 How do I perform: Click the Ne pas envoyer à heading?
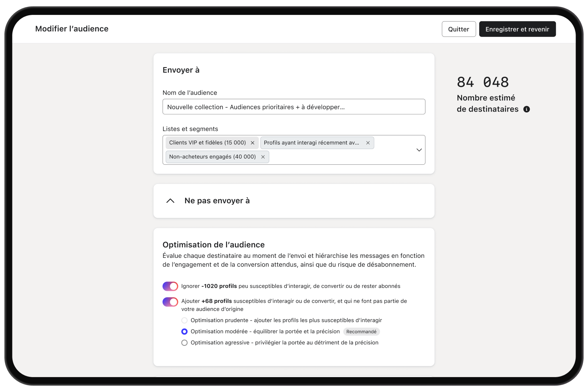click(x=217, y=201)
